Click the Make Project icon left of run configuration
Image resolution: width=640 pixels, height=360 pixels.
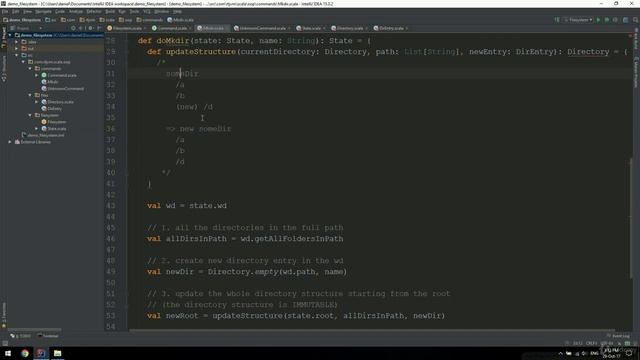click(x=557, y=20)
